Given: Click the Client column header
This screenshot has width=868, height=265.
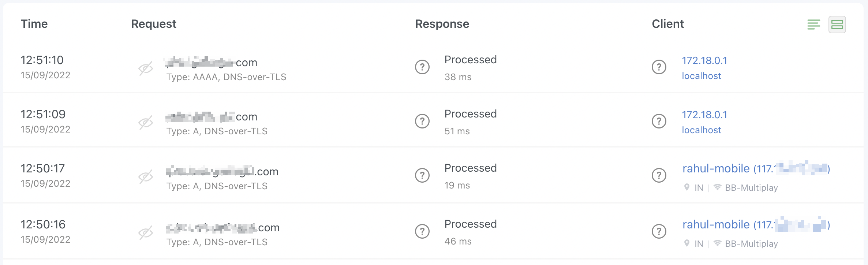Looking at the screenshot, I should pyautogui.click(x=668, y=24).
